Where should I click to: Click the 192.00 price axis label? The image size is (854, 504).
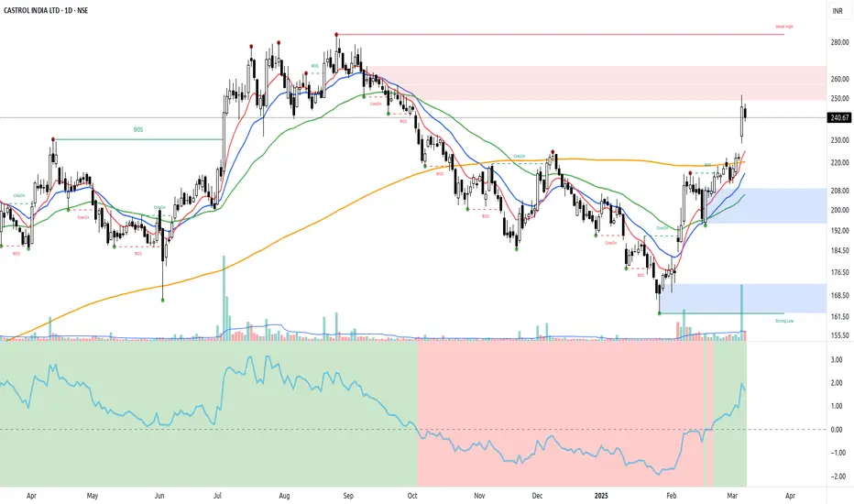click(840, 231)
